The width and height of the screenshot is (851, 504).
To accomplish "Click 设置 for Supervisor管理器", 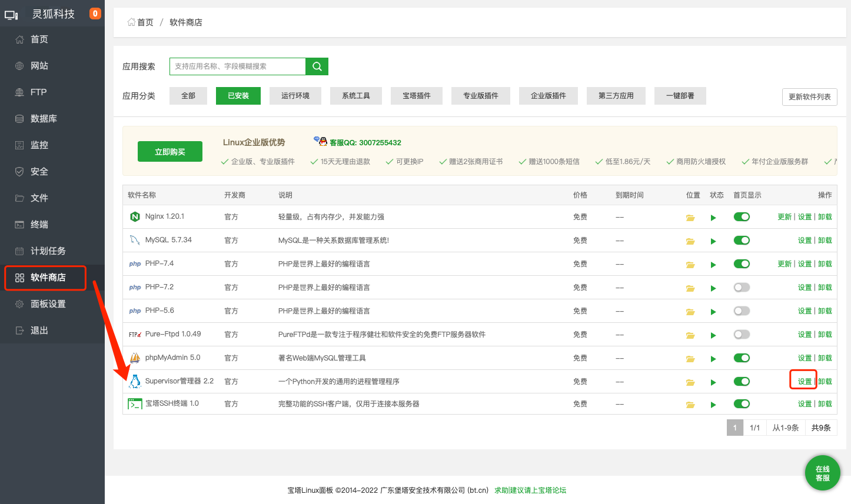I will tap(805, 382).
